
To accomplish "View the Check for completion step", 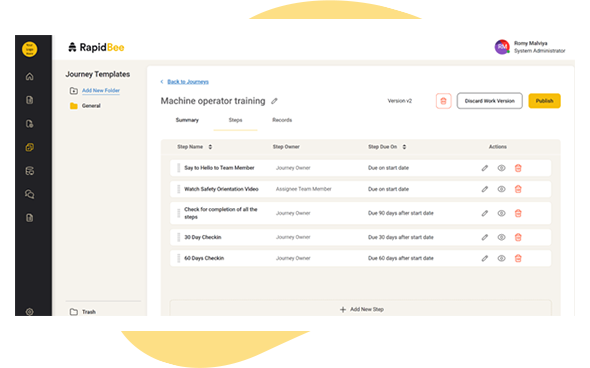I will (x=501, y=213).
